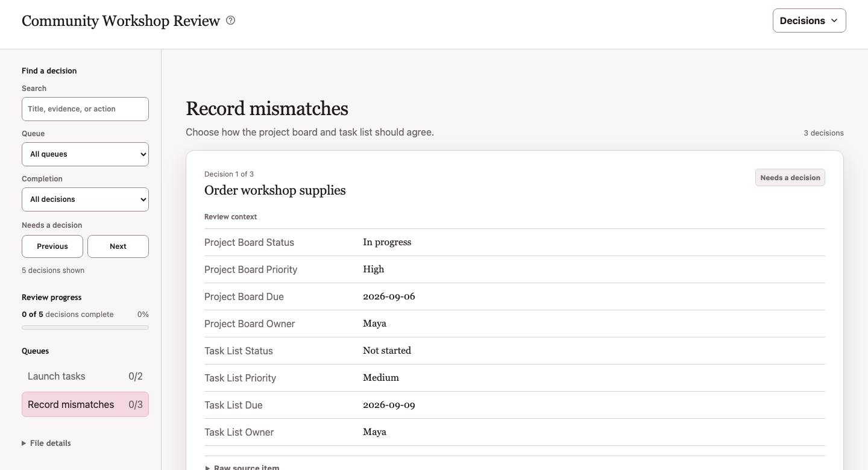Screen dimensions: 868x470
Task: Select the Launch tasks queue
Action: coord(85,376)
